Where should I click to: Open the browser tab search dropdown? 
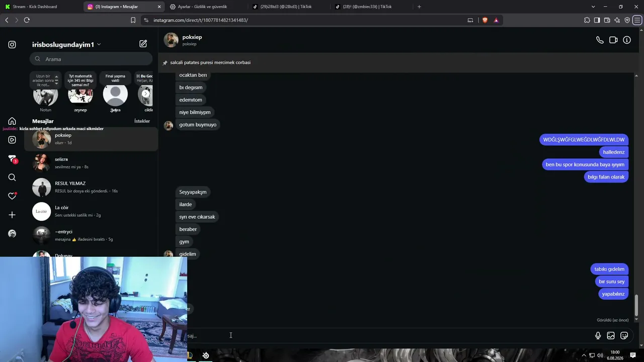point(593,7)
